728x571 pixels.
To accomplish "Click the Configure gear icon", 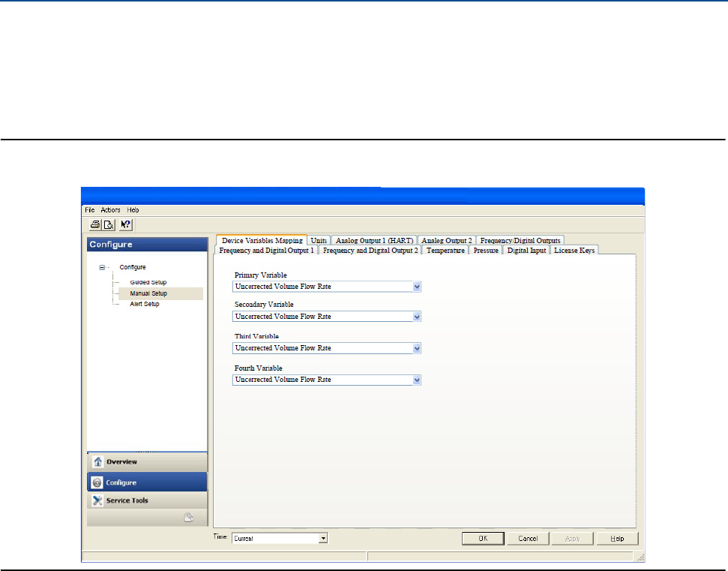I will (x=97, y=482).
